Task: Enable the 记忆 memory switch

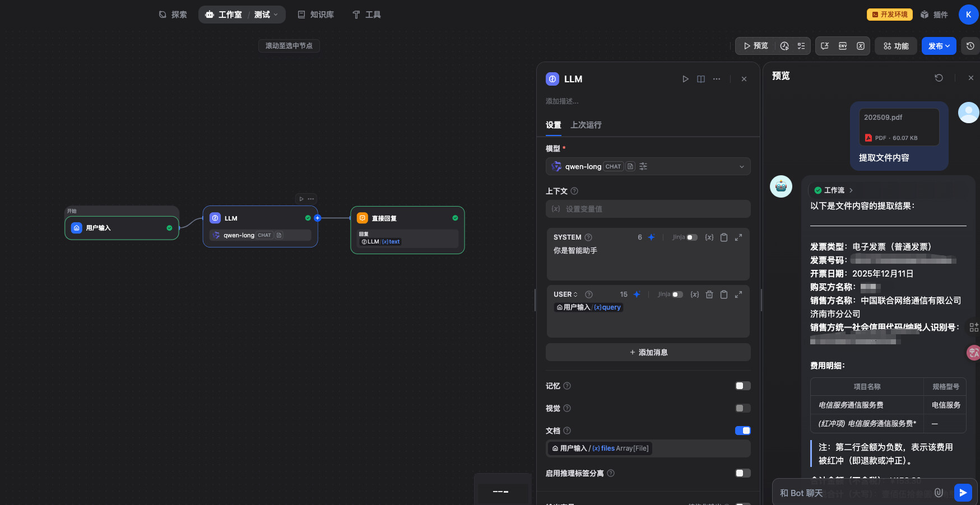Action: 743,386
